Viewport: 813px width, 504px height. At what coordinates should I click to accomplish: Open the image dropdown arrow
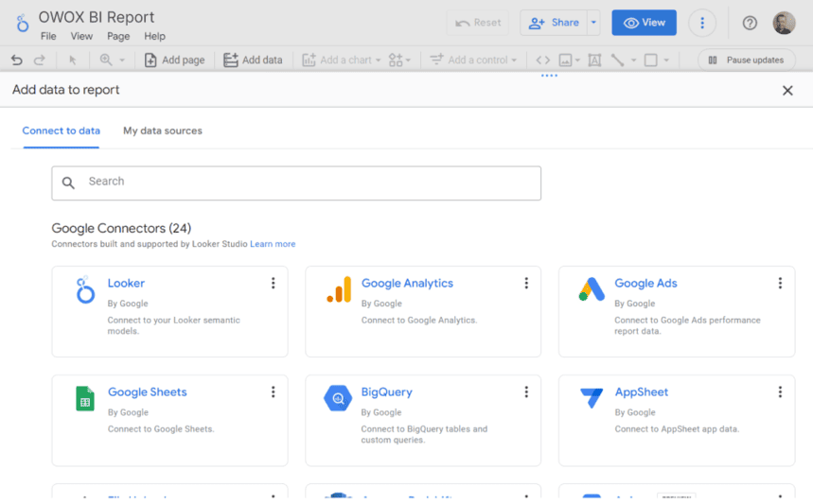(577, 61)
